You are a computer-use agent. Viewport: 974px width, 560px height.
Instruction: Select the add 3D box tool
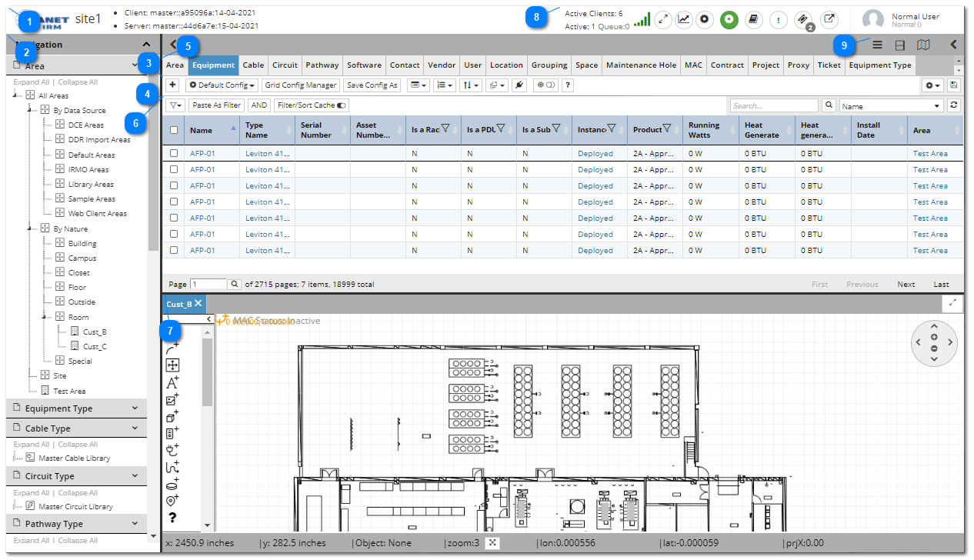pos(172,416)
